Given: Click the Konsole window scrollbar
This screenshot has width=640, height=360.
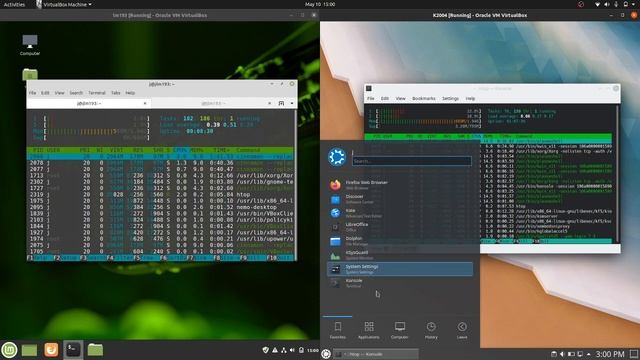Looking at the screenshot, I should tap(618, 174).
